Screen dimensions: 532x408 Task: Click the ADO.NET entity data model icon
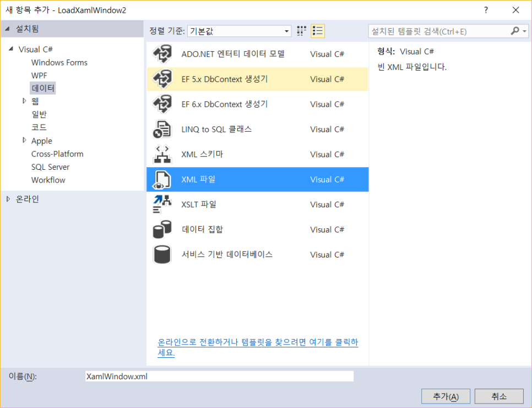coord(162,54)
